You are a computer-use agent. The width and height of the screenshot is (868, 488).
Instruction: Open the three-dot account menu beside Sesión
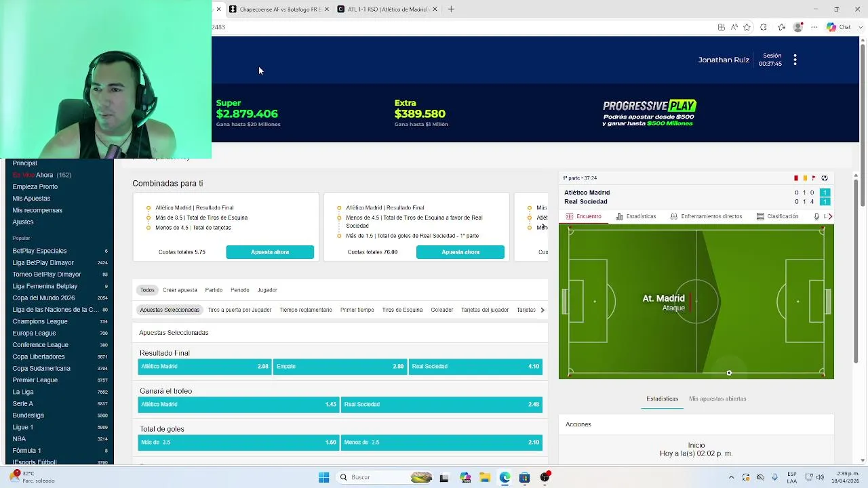pos(795,60)
